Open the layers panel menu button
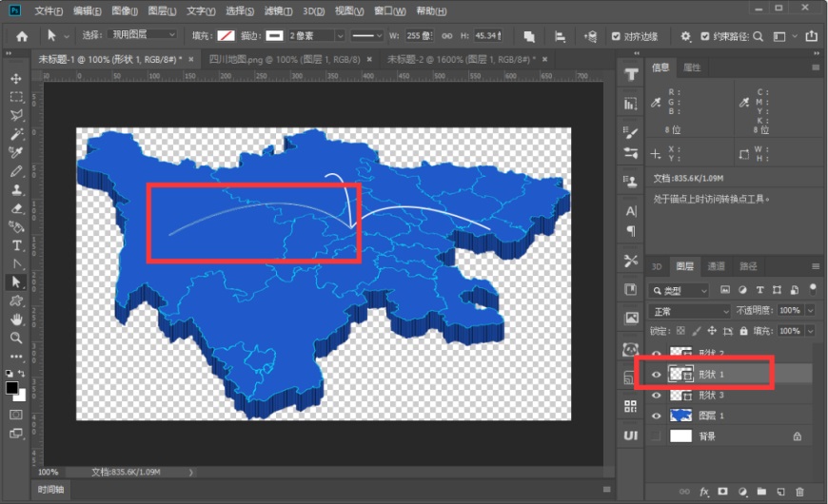The height and width of the screenshot is (504, 828). tap(816, 266)
